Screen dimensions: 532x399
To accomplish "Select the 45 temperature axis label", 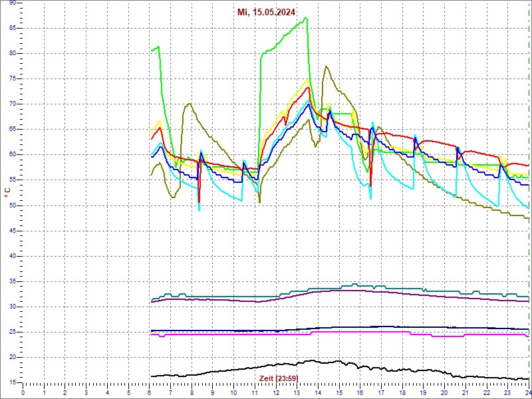I will coord(12,231).
